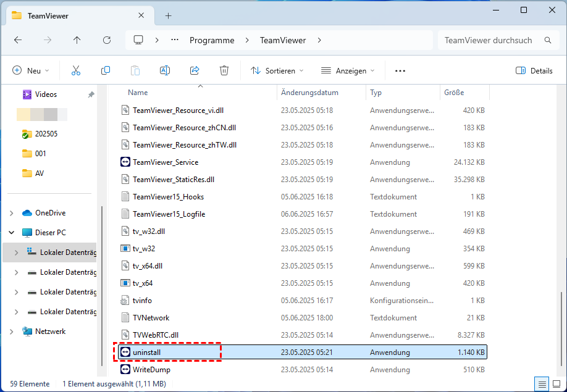Image resolution: width=567 pixels, height=392 pixels.
Task: Open the three-dots more options menu
Action: [400, 71]
